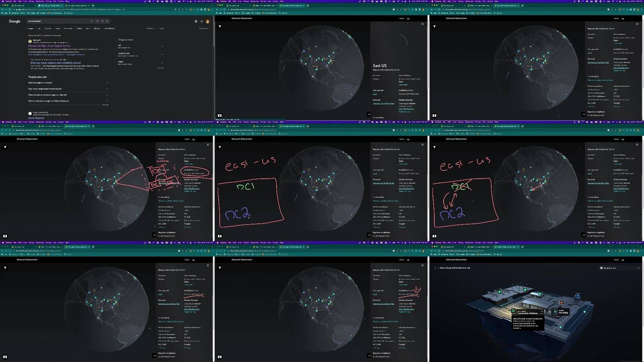
Task: Open the All filters dropdown in Google
Action: (x=151, y=29)
